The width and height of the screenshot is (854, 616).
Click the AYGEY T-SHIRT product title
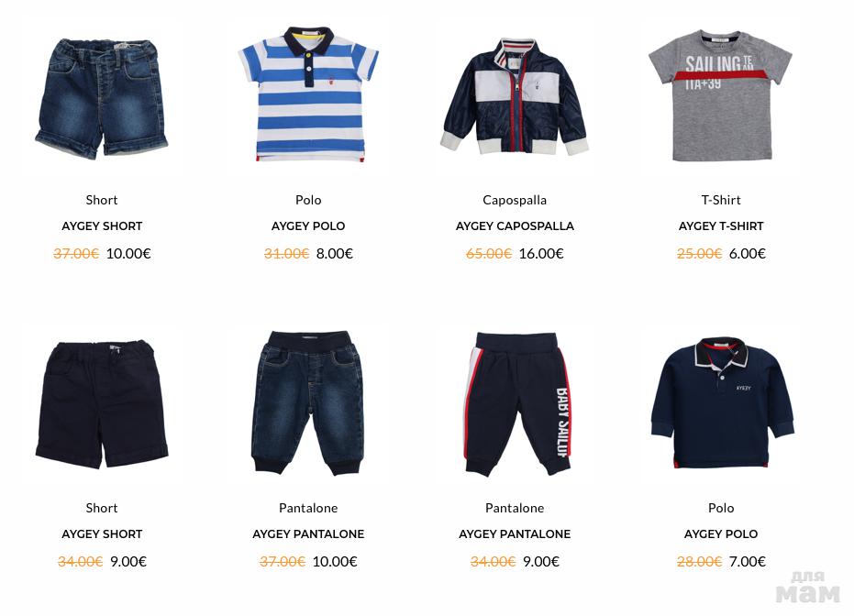click(x=721, y=225)
